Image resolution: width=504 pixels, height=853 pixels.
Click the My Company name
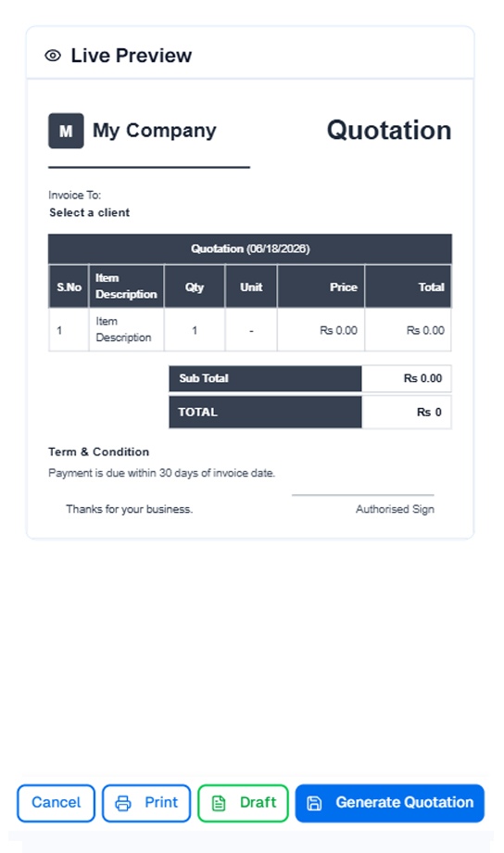[155, 131]
